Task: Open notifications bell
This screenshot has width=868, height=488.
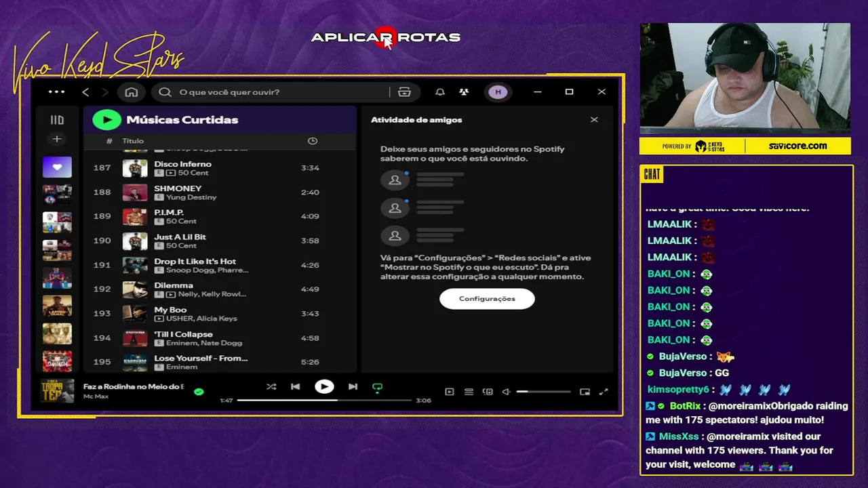Action: [440, 92]
